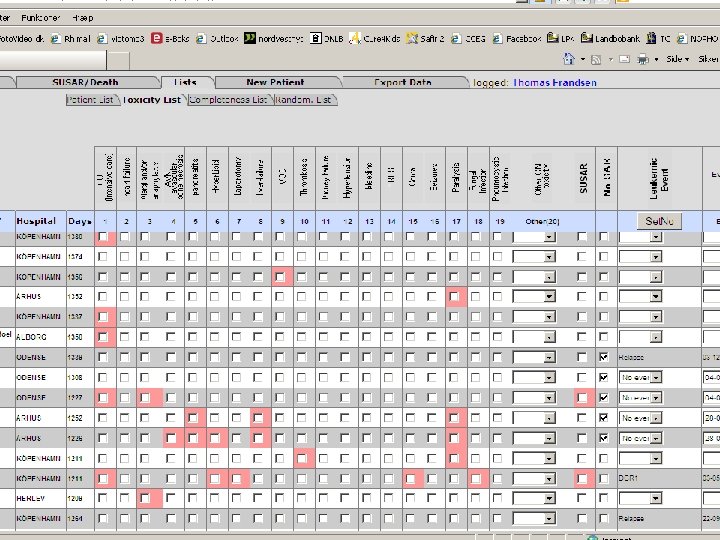Tick column 17 checkbox in ARHUS 1352 row
The height and width of the screenshot is (540, 720).
pos(454,297)
